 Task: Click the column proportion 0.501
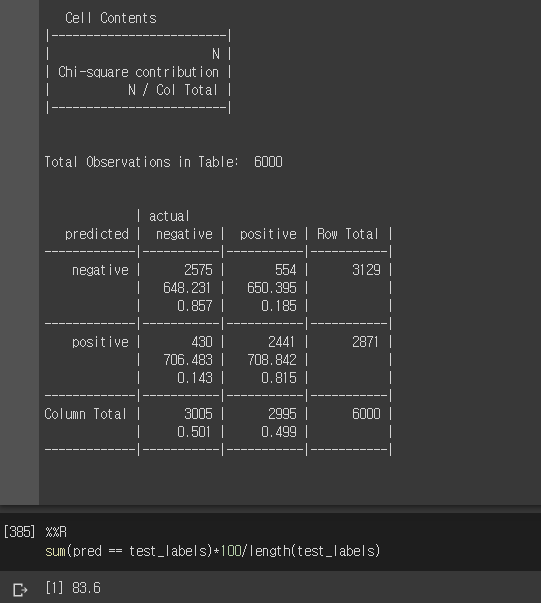194,432
